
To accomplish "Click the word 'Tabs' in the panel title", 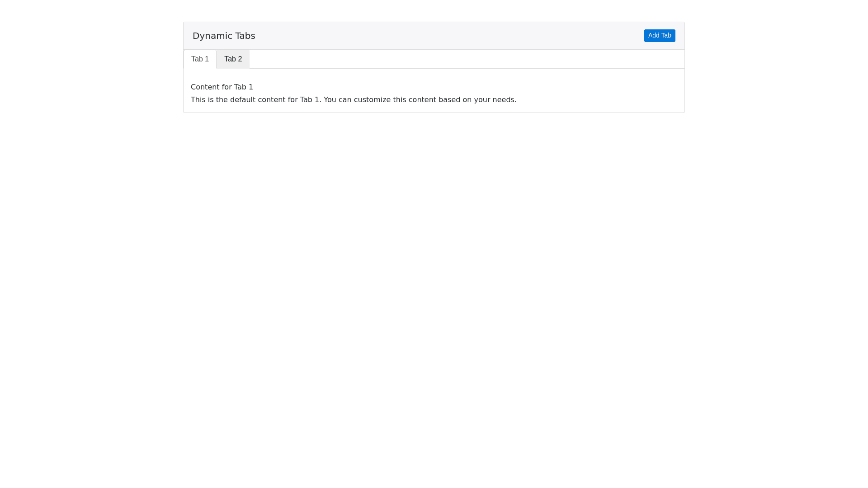I will (244, 36).
